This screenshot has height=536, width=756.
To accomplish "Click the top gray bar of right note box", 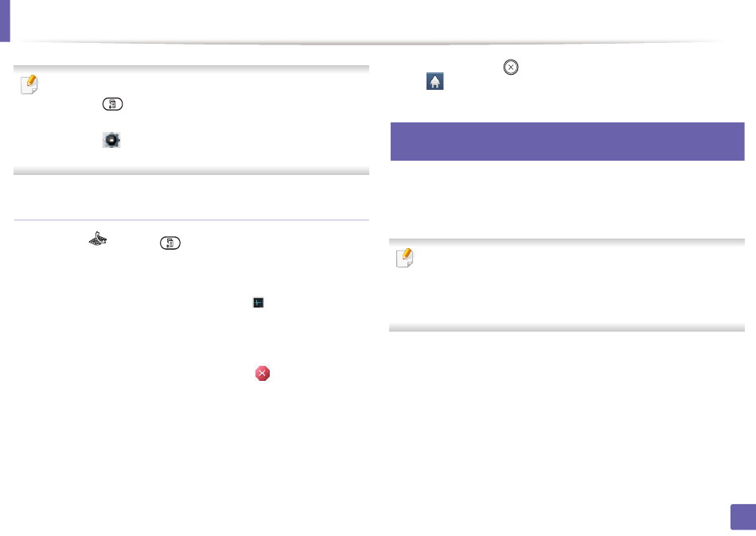I will coord(567,243).
